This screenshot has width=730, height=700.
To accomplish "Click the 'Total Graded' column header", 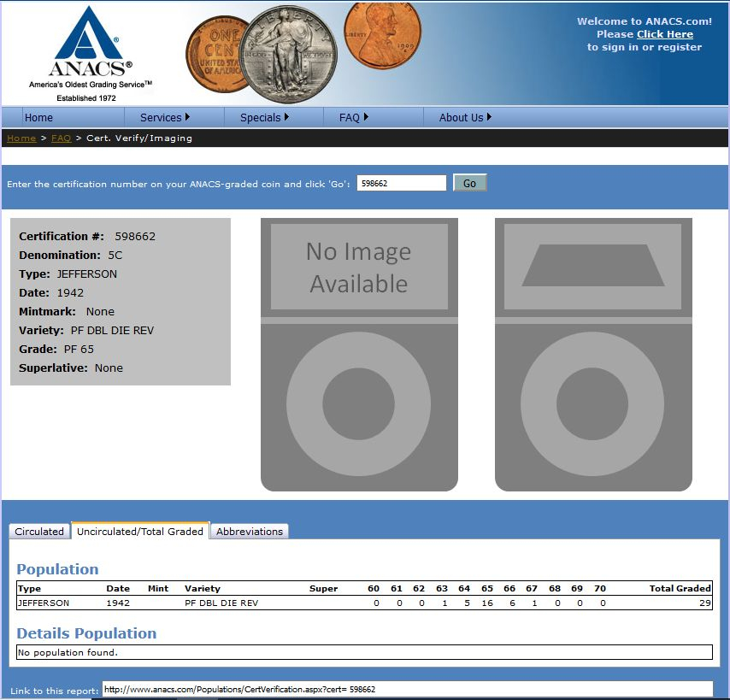I will pyautogui.click(x=680, y=588).
